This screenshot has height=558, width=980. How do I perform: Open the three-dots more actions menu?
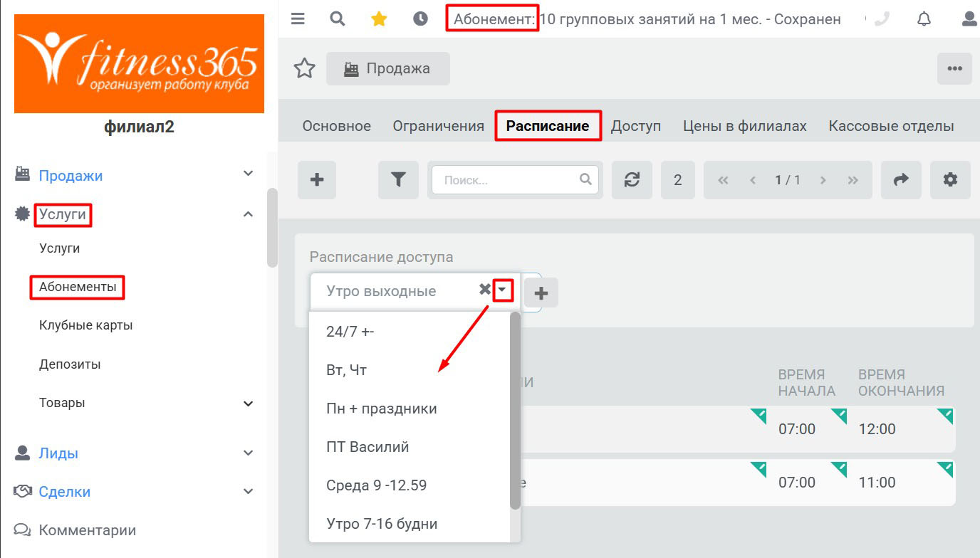(x=954, y=68)
